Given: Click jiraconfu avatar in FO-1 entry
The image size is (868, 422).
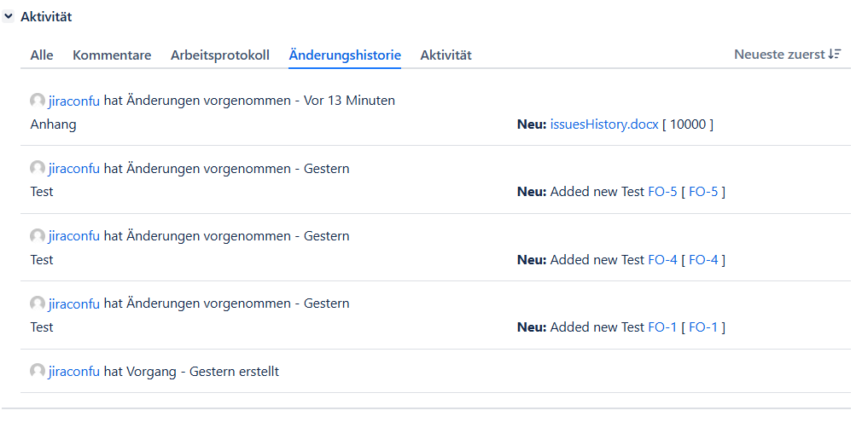Looking at the screenshot, I should (x=38, y=303).
